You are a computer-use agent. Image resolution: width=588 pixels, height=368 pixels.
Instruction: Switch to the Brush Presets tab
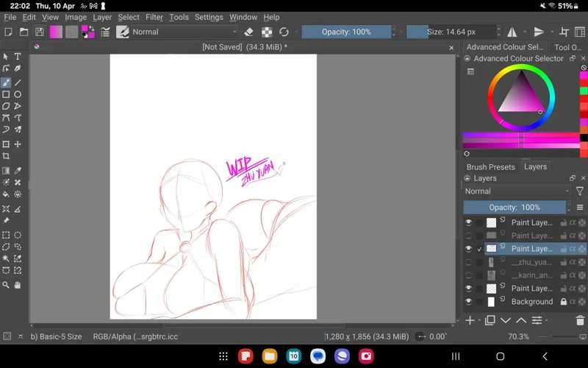pos(490,167)
